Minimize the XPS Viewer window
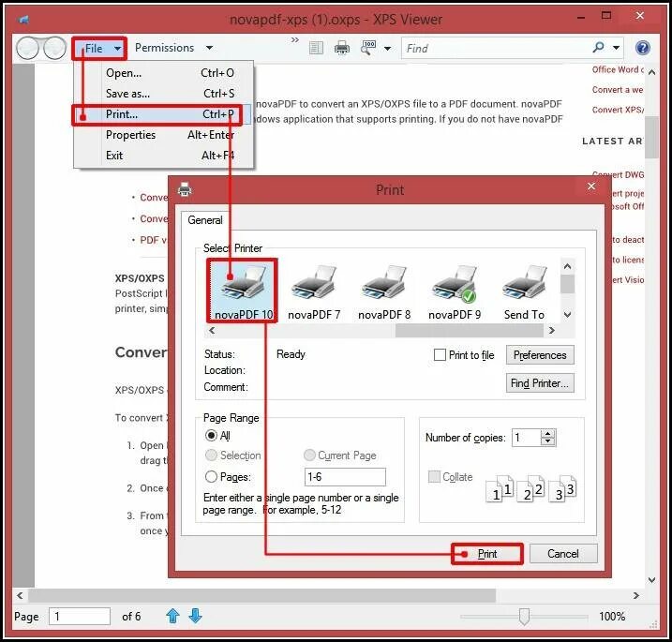This screenshot has height=642, width=672. tap(581, 18)
